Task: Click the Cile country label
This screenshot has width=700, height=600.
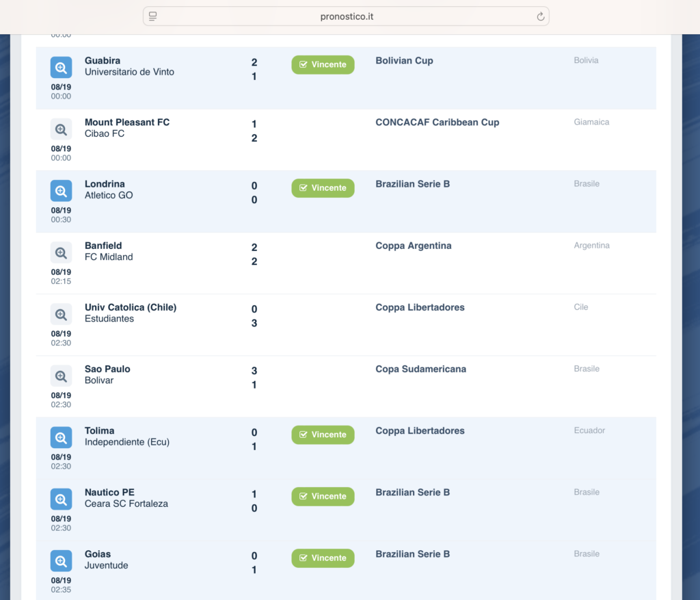Action: click(x=581, y=307)
